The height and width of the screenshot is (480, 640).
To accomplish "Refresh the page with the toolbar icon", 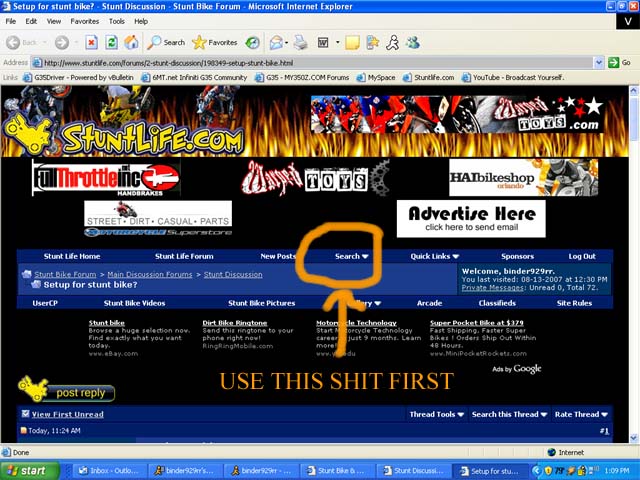I will point(111,42).
